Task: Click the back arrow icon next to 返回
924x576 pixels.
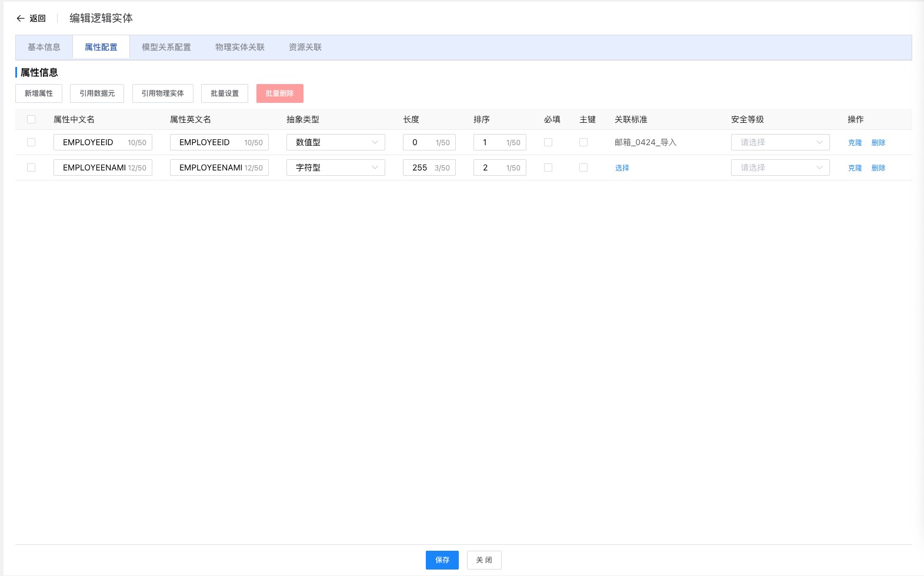Action: pos(21,18)
